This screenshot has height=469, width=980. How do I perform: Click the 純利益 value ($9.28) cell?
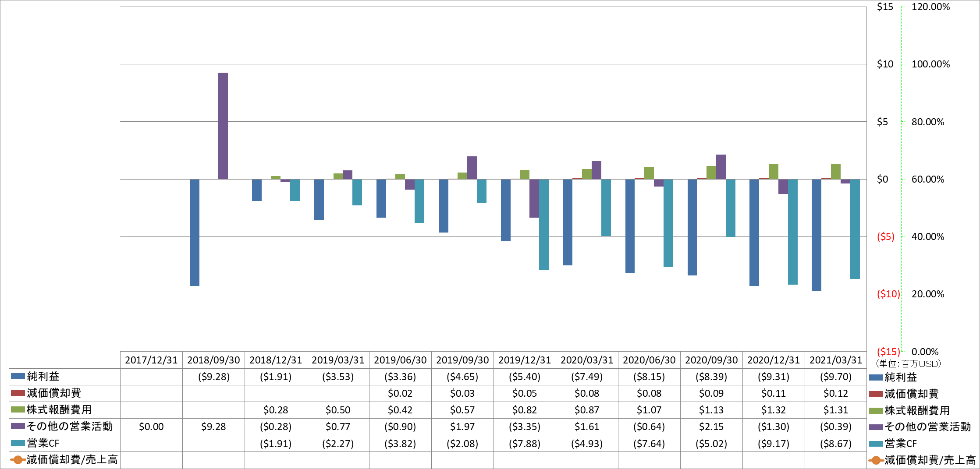tap(213, 377)
